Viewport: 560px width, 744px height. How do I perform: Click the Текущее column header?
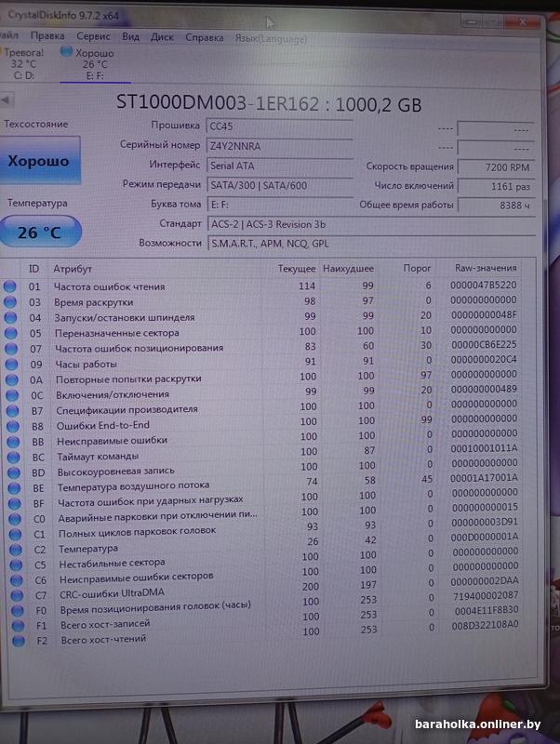point(296,269)
